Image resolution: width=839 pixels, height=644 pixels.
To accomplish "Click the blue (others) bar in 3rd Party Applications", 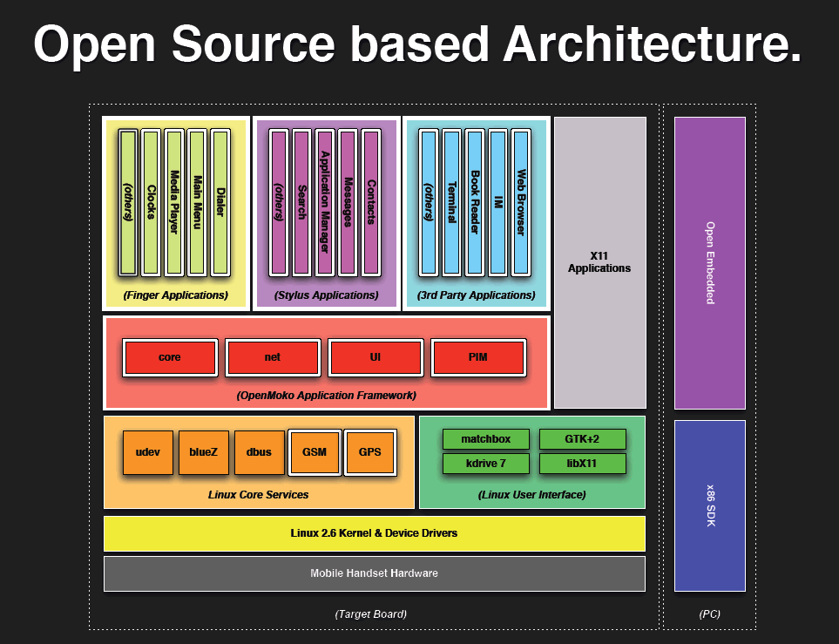I will coord(428,202).
